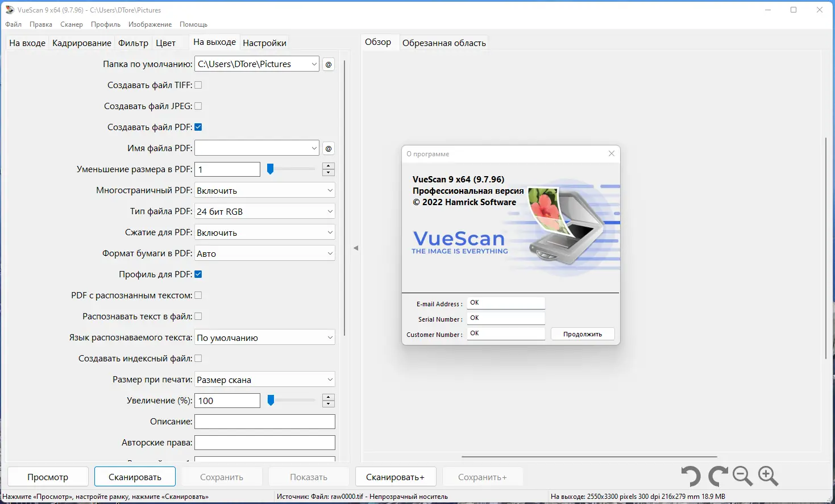
Task: Collapse the settings panel with the arrow
Action: pos(356,248)
